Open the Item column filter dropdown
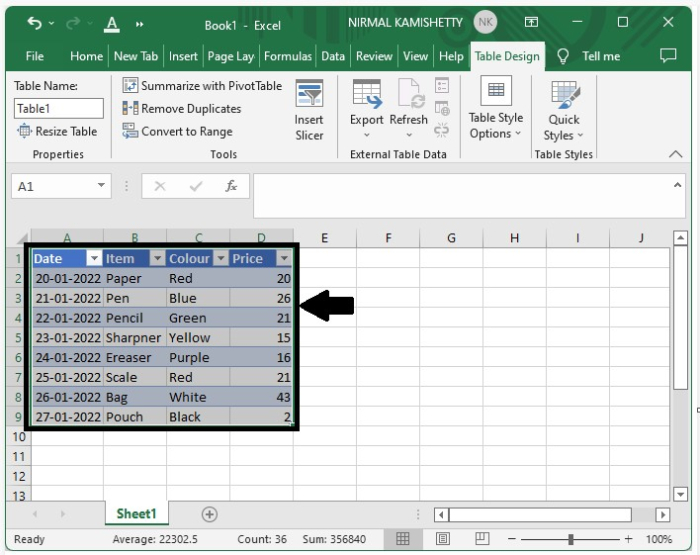Image resolution: width=700 pixels, height=555 pixels. pyautogui.click(x=157, y=258)
